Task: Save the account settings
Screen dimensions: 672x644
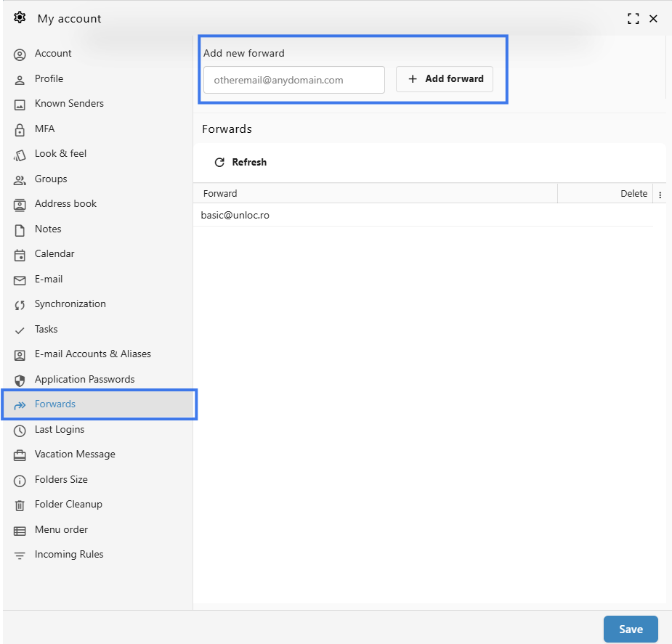Action: [631, 629]
